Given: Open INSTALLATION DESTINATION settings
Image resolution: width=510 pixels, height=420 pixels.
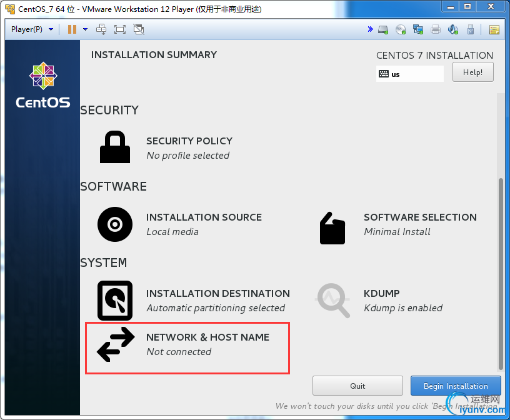Looking at the screenshot, I should (218, 294).
